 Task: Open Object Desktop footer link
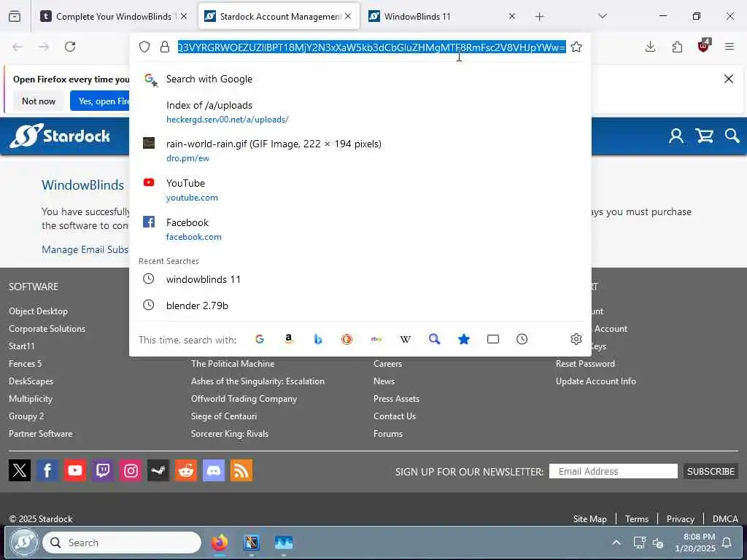tap(38, 311)
